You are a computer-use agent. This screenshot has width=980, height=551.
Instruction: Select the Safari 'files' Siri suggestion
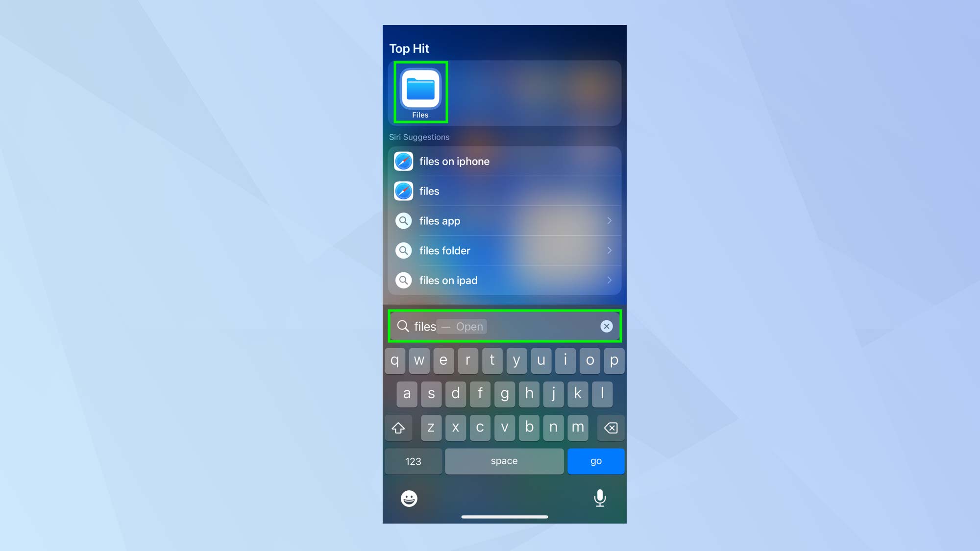click(x=503, y=191)
